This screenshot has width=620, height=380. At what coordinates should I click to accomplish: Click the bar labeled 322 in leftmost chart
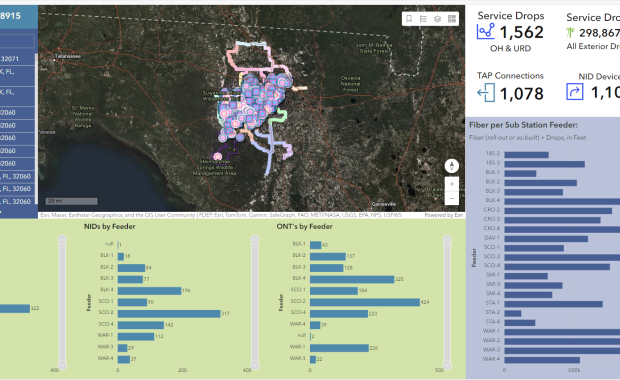[15, 308]
